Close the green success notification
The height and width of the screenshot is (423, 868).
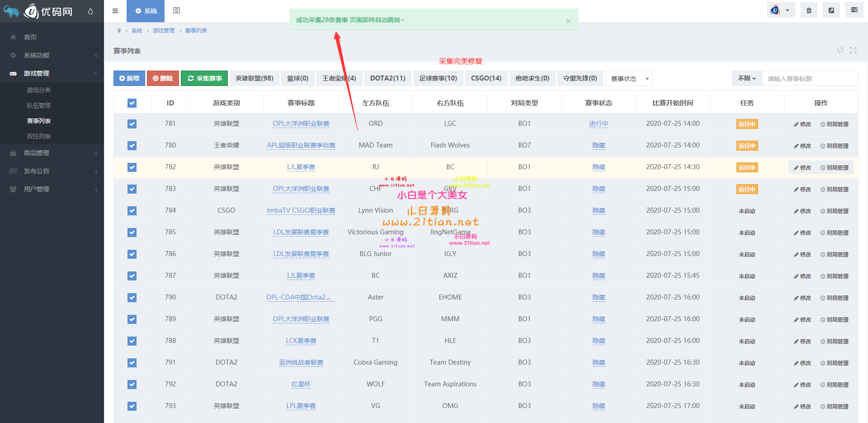click(568, 21)
